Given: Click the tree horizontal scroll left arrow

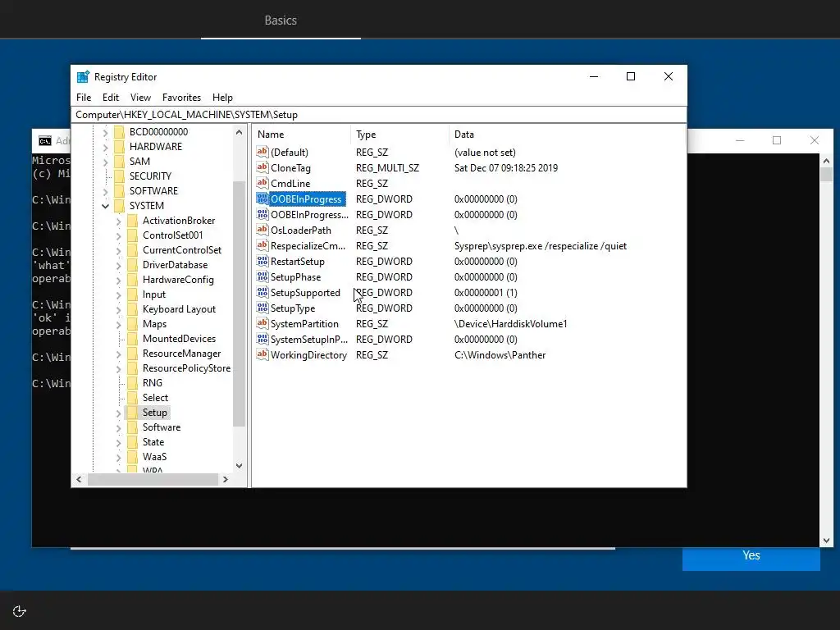Looking at the screenshot, I should pyautogui.click(x=80, y=479).
